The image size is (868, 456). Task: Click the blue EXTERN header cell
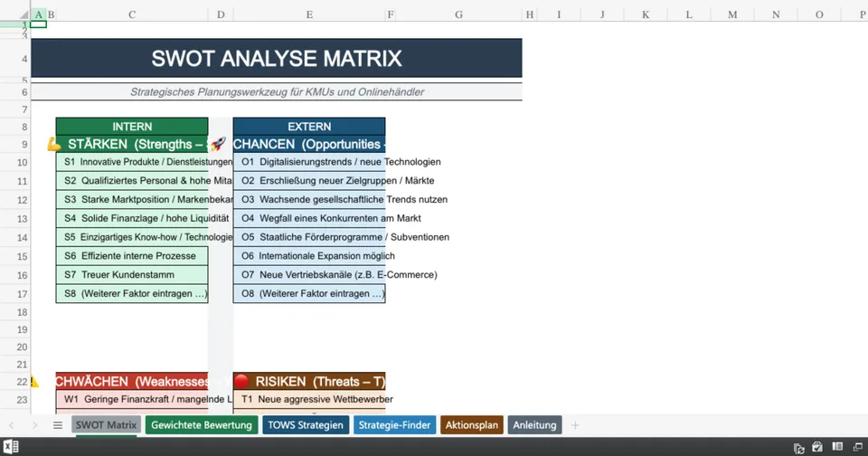point(309,127)
